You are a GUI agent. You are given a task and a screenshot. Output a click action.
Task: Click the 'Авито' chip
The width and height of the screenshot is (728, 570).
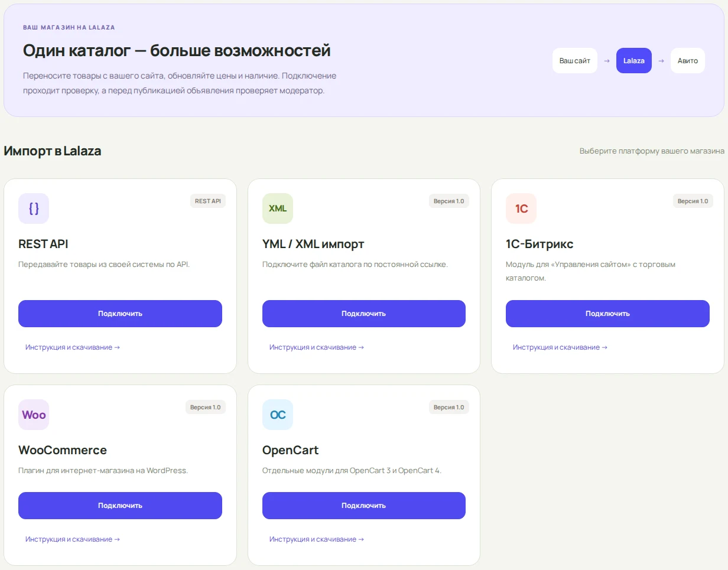click(x=688, y=61)
